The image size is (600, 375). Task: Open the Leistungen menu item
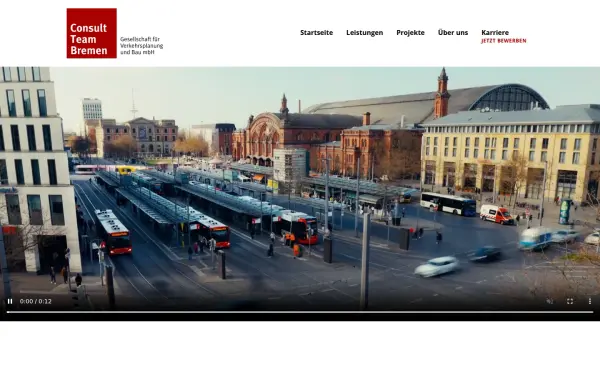(x=365, y=33)
